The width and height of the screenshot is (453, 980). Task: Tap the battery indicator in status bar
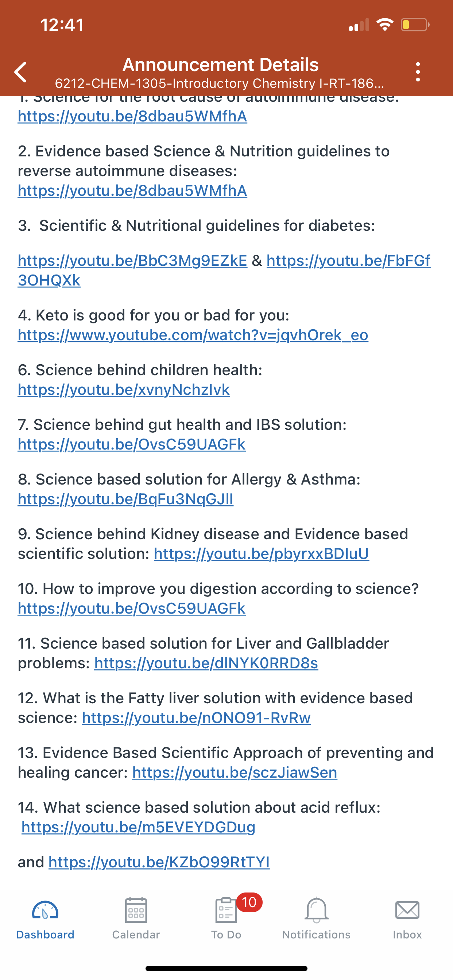(x=415, y=25)
